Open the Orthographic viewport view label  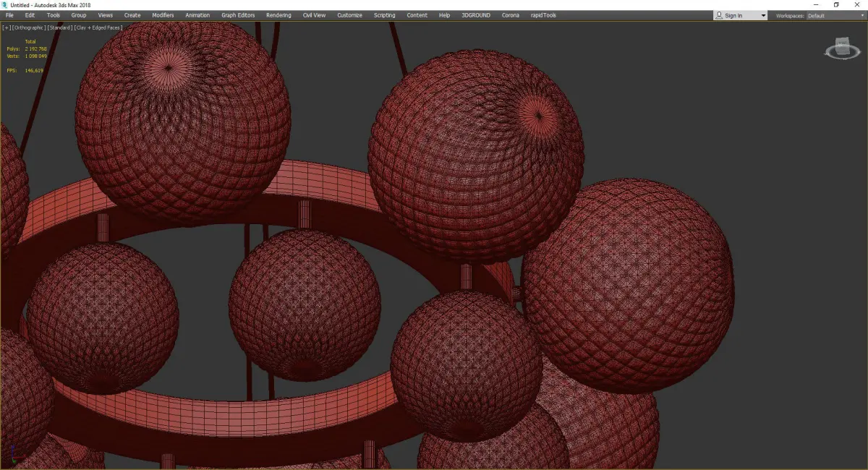click(x=27, y=27)
